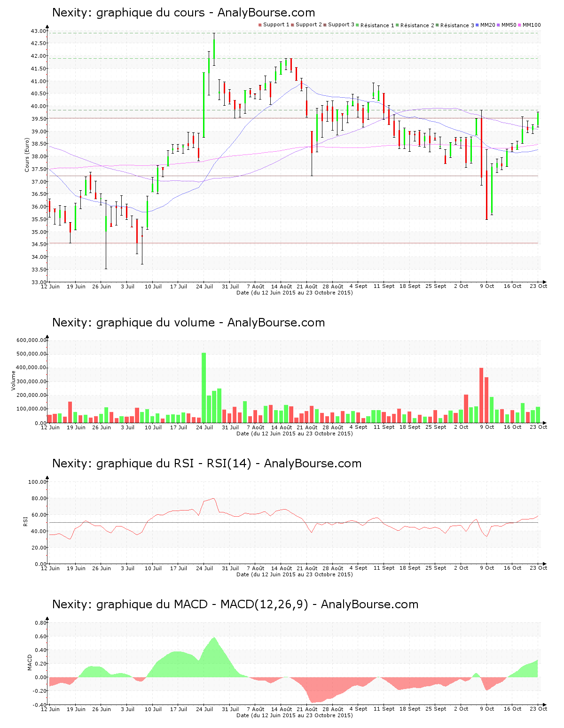Image resolution: width=564 pixels, height=728 pixels.
Task: Click the 100,000.00 value on volume axis
Action: 31,409
